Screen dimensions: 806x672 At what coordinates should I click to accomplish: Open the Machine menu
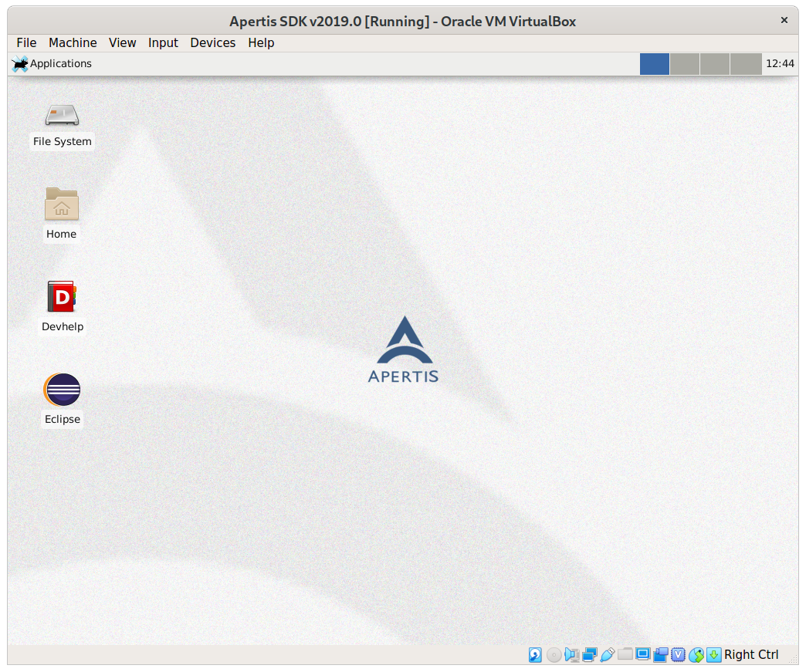coord(73,42)
